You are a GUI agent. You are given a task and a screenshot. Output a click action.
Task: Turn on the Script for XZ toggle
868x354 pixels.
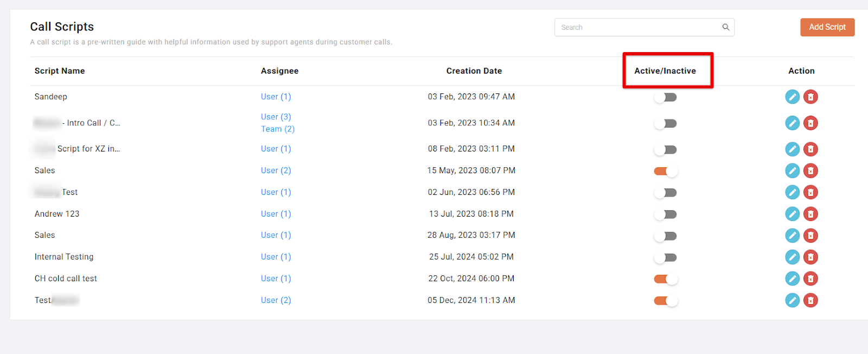click(x=665, y=149)
